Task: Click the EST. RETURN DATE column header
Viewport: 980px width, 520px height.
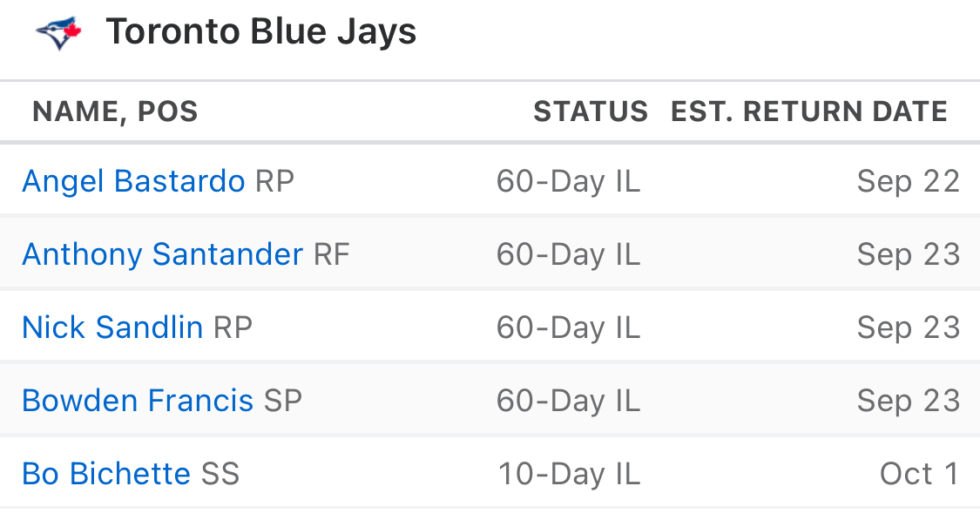Action: point(809,111)
